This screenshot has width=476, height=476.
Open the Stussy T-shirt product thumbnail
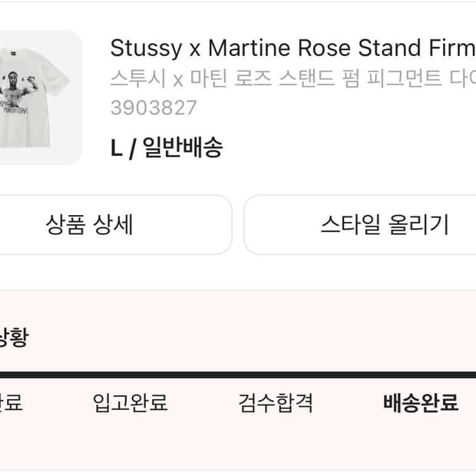(38, 98)
